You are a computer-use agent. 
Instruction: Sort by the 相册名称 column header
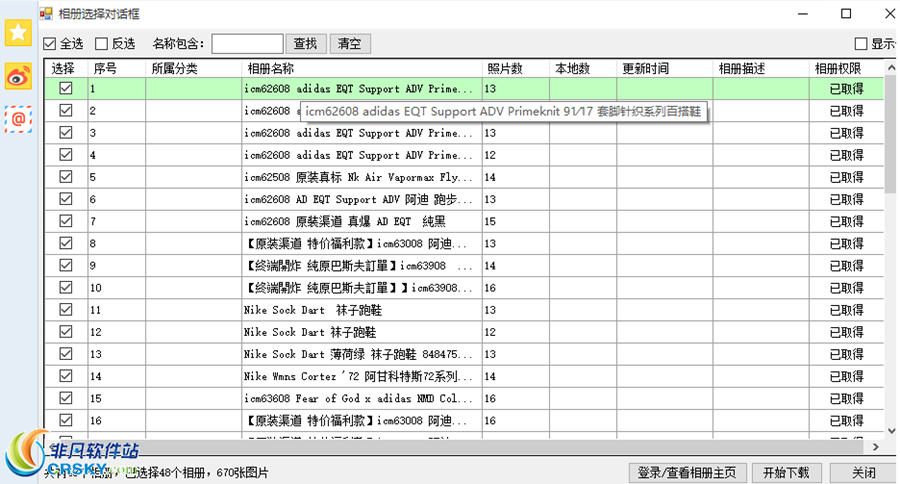362,68
